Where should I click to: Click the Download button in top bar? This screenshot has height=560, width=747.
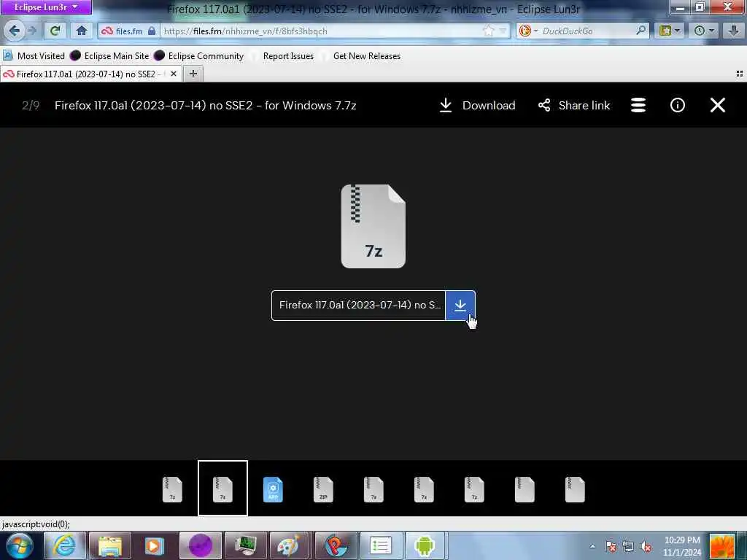[477, 105]
